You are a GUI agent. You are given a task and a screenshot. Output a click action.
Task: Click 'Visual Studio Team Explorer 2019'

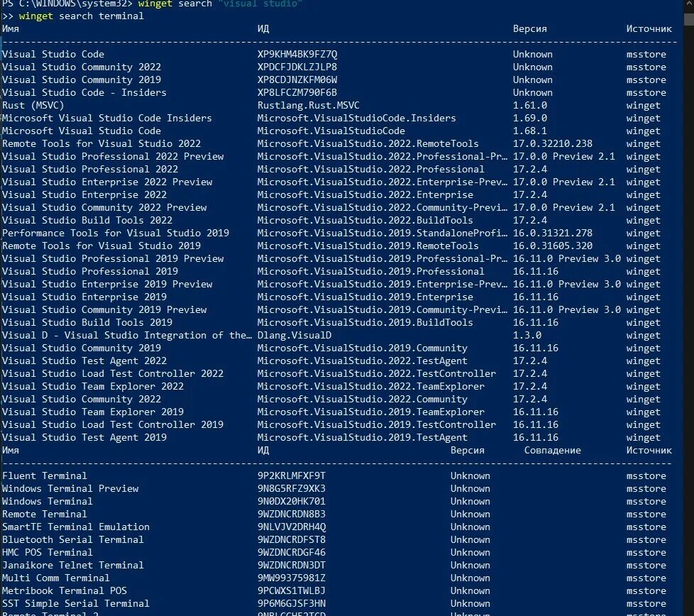click(93, 412)
